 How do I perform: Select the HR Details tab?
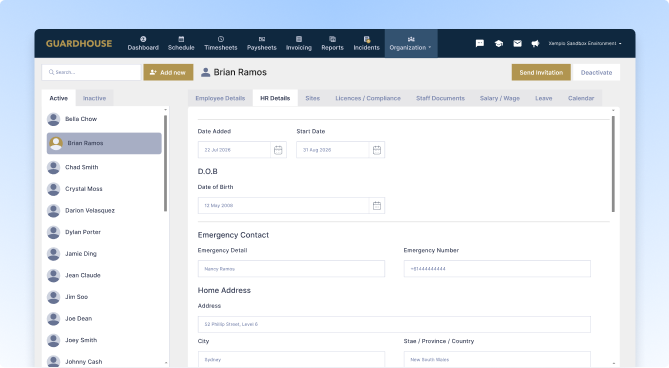pos(275,98)
